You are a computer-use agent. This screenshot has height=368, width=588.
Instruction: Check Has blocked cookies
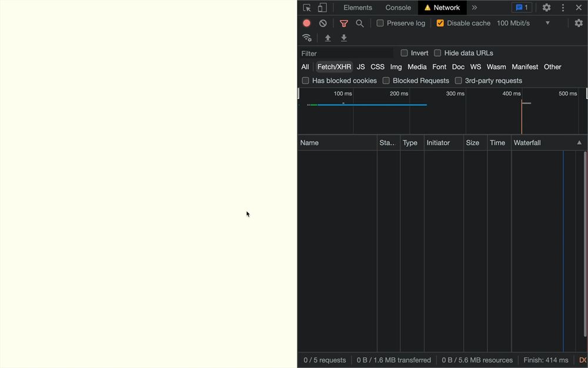click(x=306, y=81)
